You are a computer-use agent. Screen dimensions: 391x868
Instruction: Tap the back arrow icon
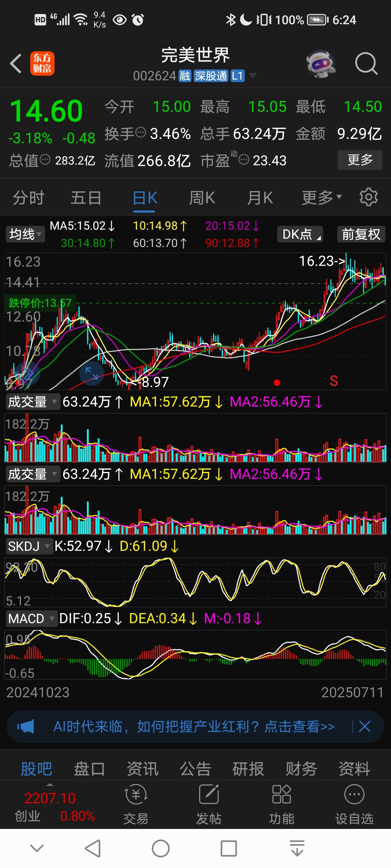[16, 64]
